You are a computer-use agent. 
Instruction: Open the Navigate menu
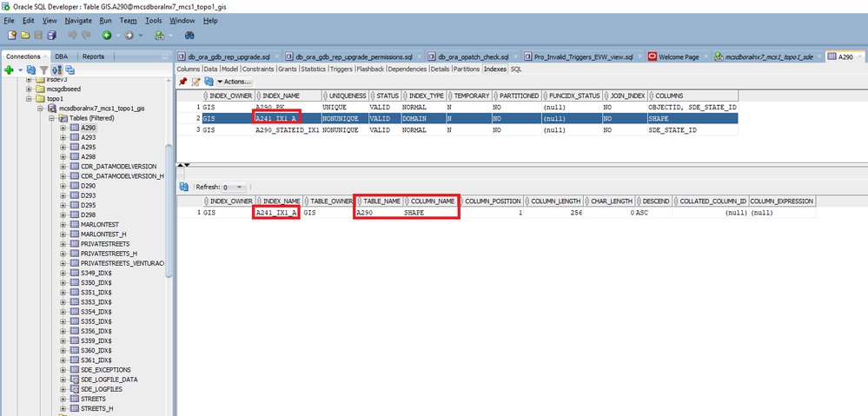tap(78, 21)
